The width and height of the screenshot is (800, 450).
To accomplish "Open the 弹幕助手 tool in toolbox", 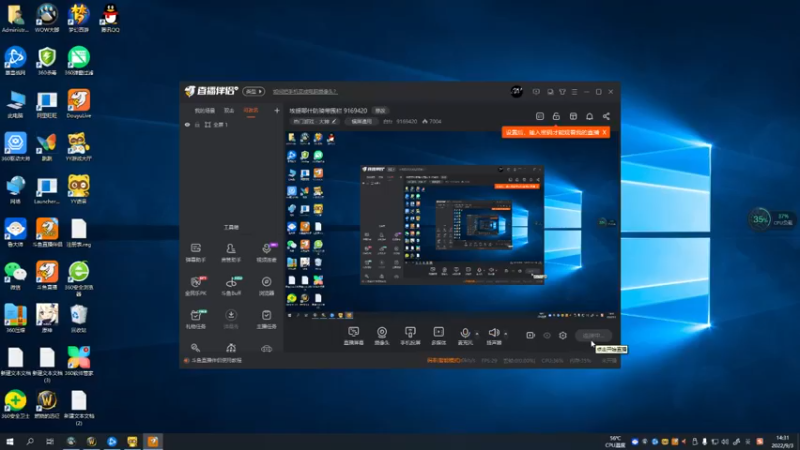I will [195, 252].
